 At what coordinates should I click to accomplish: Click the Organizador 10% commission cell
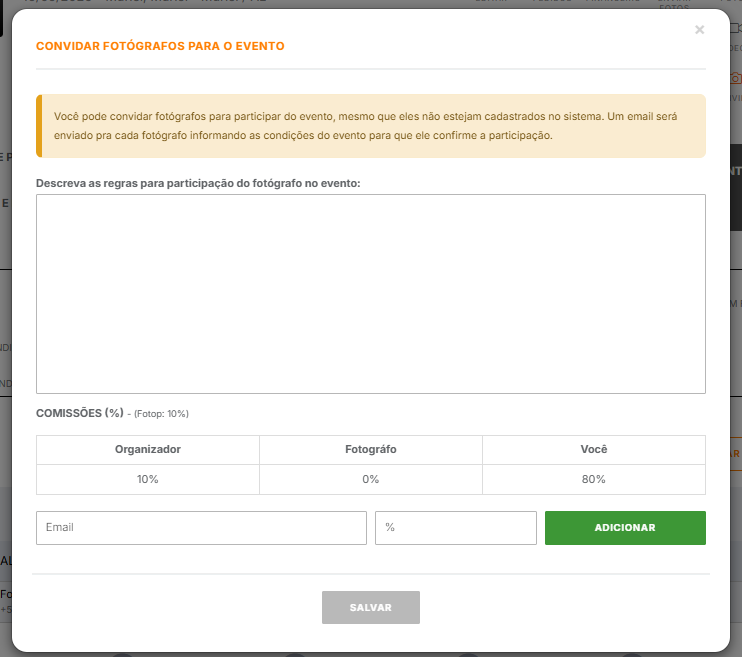click(x=148, y=479)
